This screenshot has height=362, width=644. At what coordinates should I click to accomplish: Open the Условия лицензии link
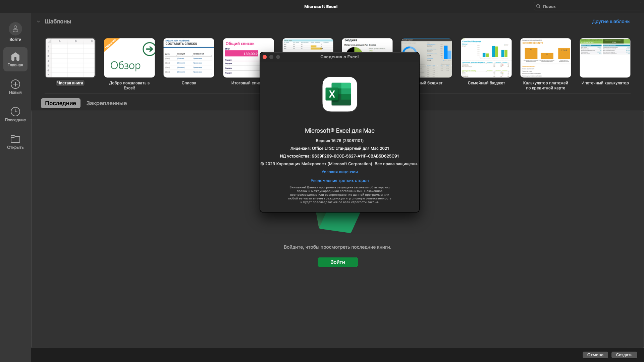click(339, 172)
